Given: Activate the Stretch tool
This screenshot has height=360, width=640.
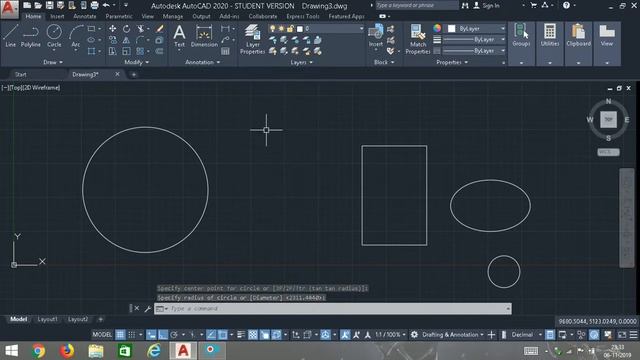Looking at the screenshot, I should pyautogui.click(x=112, y=51).
